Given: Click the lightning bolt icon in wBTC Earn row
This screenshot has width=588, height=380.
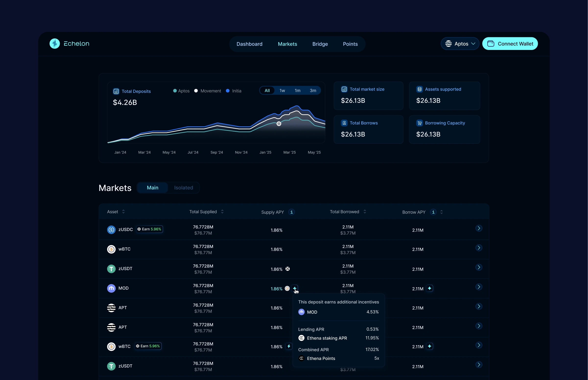Looking at the screenshot, I should click(x=289, y=346).
